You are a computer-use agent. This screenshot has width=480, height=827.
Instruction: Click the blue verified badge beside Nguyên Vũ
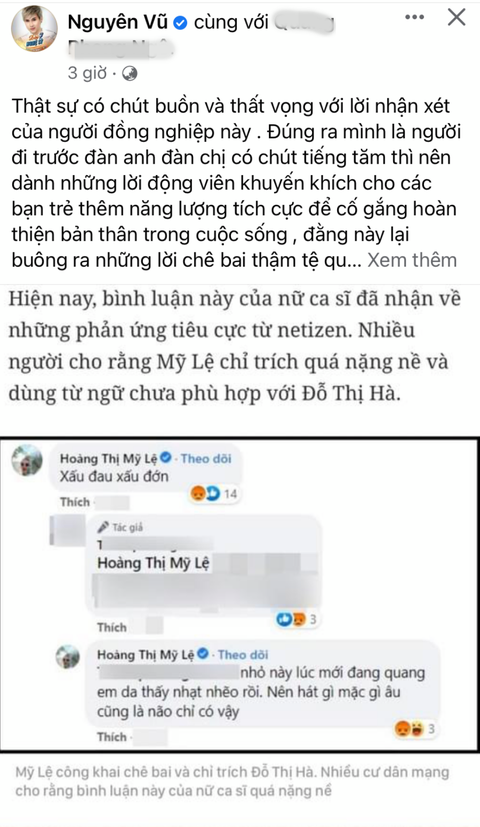(180, 23)
